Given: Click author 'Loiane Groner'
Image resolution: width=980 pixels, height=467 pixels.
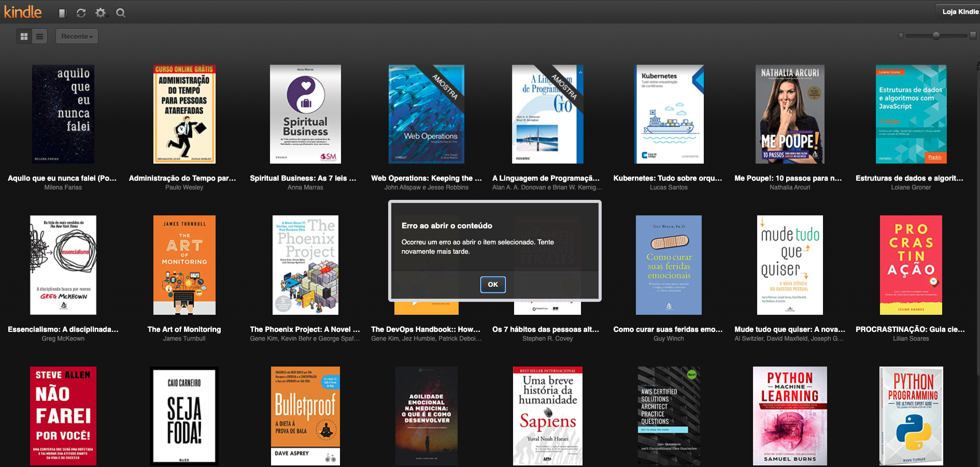Looking at the screenshot, I should click(x=911, y=187).
